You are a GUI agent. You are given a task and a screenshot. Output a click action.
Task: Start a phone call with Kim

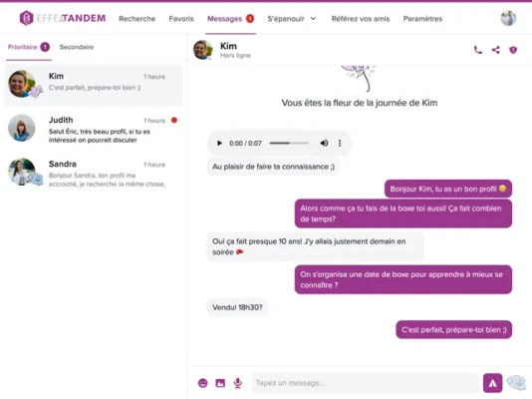(x=478, y=50)
